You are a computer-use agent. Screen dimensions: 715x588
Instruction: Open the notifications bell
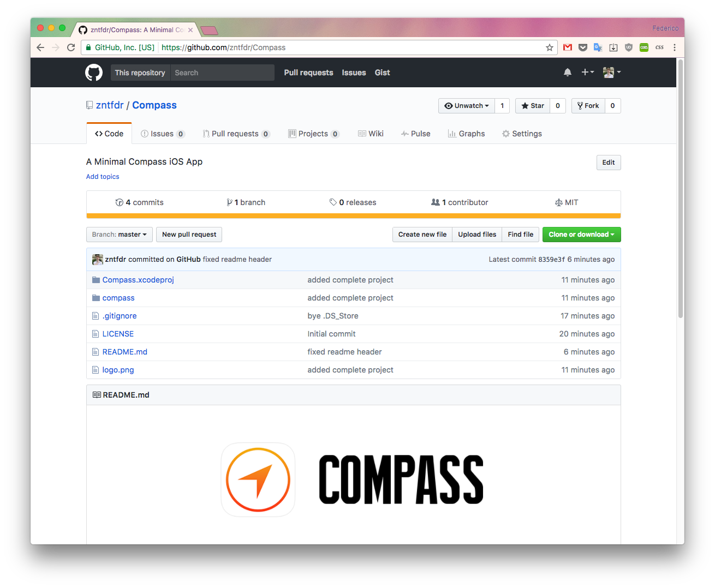click(x=568, y=73)
